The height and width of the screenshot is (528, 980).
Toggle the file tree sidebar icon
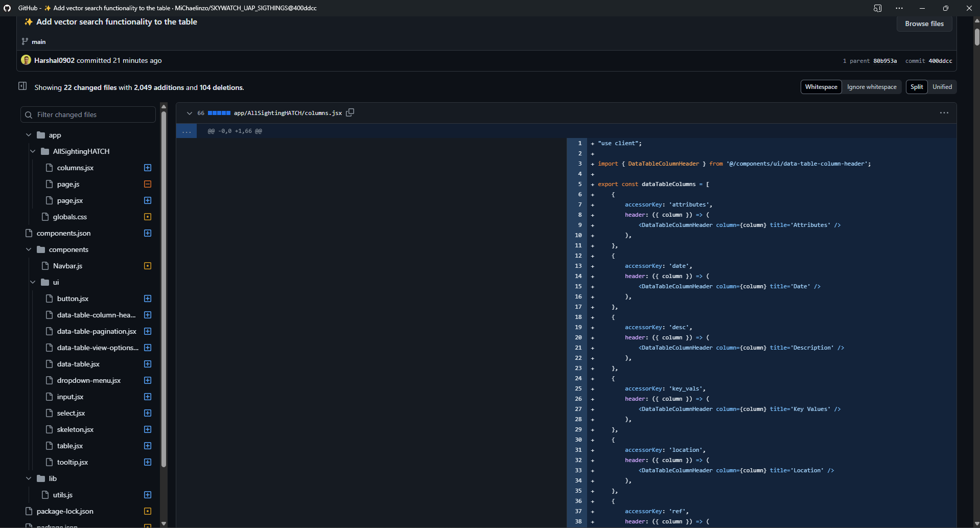pyautogui.click(x=22, y=86)
